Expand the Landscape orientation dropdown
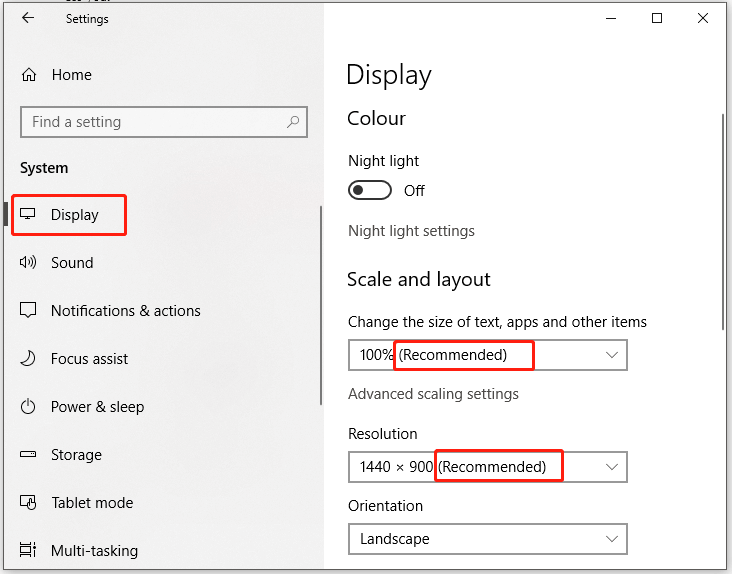 pyautogui.click(x=488, y=539)
